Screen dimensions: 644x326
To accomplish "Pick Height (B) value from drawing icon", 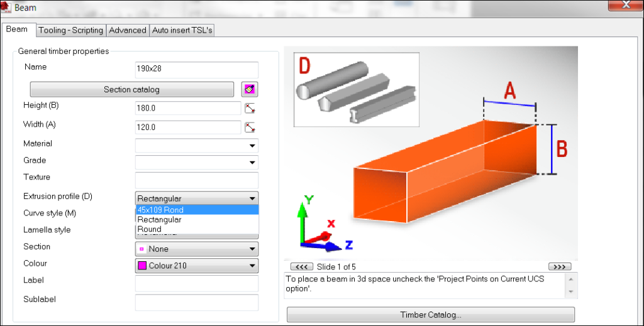I will tap(250, 108).
